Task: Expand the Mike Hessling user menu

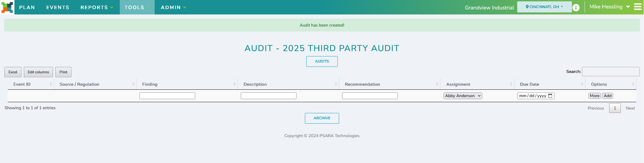Action: pos(609,7)
